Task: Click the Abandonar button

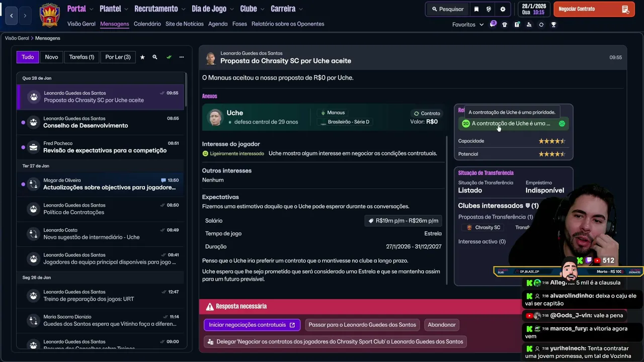Action: [x=442, y=325]
